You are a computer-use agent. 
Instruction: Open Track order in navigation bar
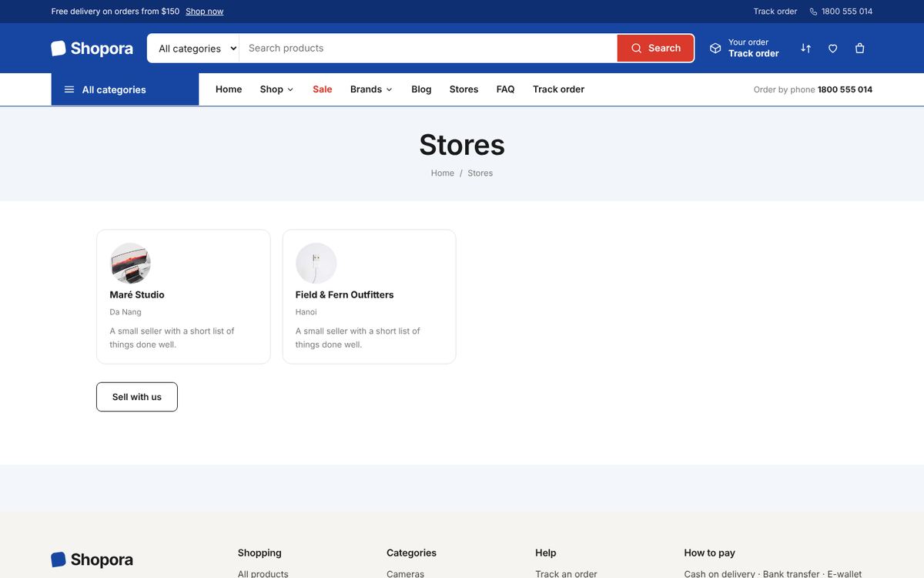(x=558, y=89)
